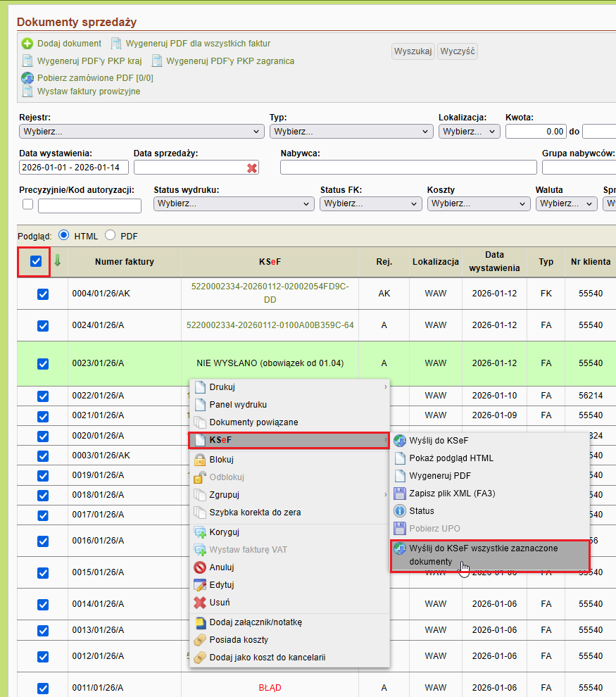The height and width of the screenshot is (697, 616).
Task: Click the green sort arrow in table header
Action: (x=58, y=260)
